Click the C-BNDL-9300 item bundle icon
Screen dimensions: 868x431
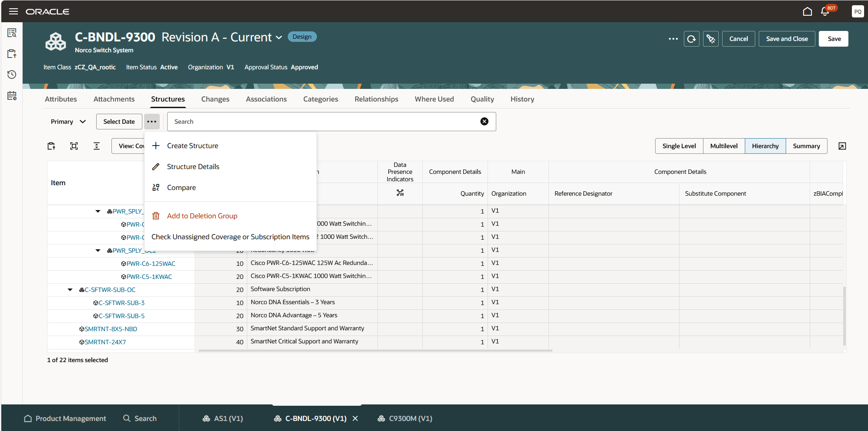click(x=56, y=42)
